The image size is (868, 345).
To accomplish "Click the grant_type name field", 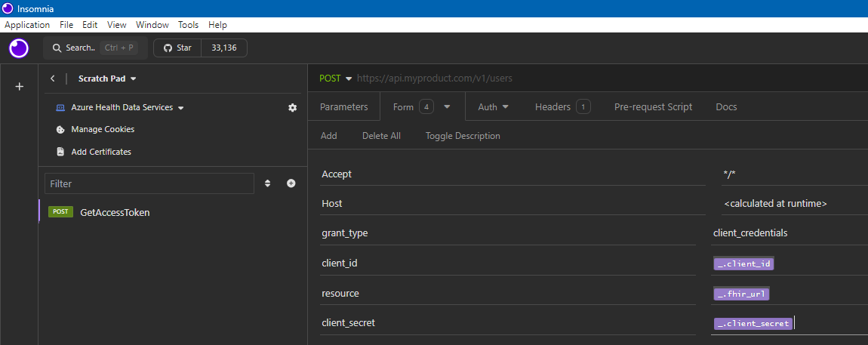I will [x=508, y=233].
